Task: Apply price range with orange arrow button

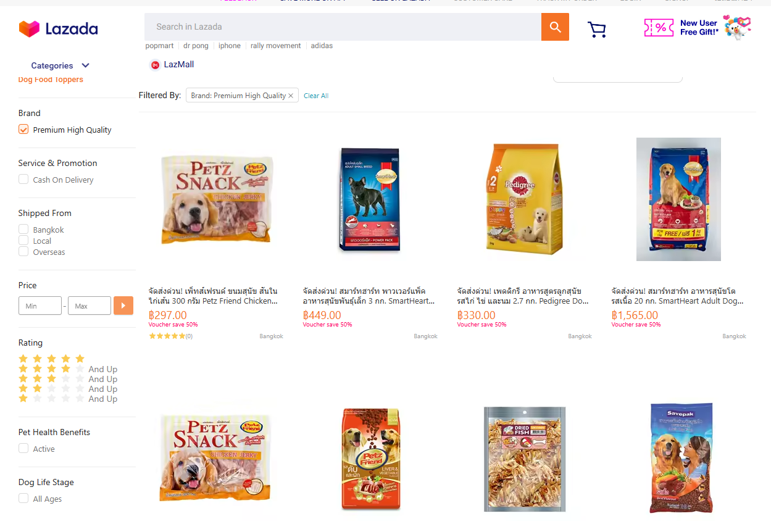Action: (x=123, y=305)
